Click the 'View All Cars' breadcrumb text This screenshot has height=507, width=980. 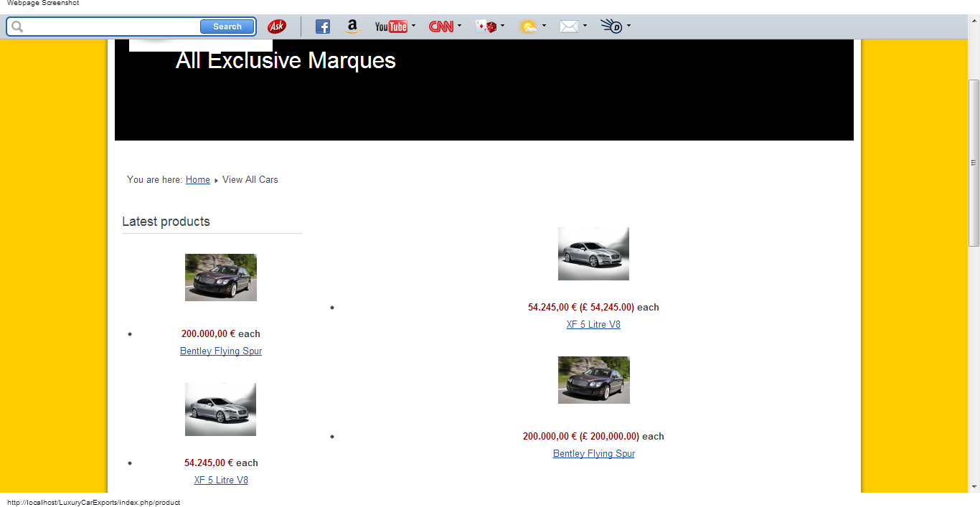250,180
